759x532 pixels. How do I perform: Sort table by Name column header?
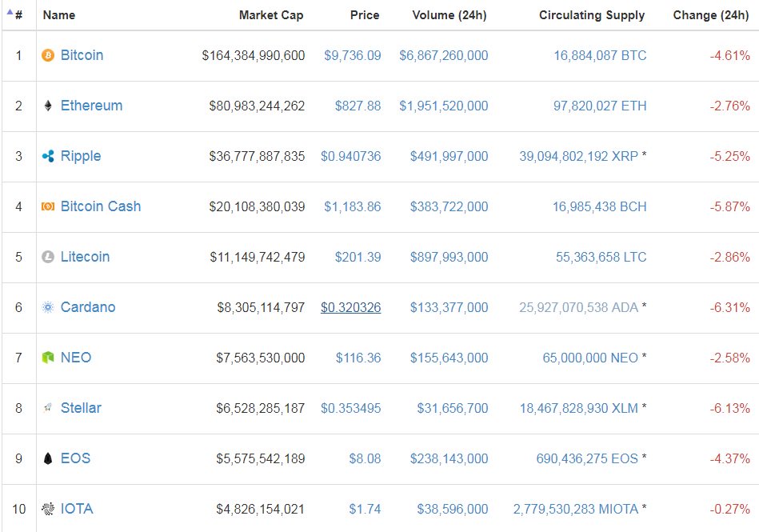pos(59,15)
